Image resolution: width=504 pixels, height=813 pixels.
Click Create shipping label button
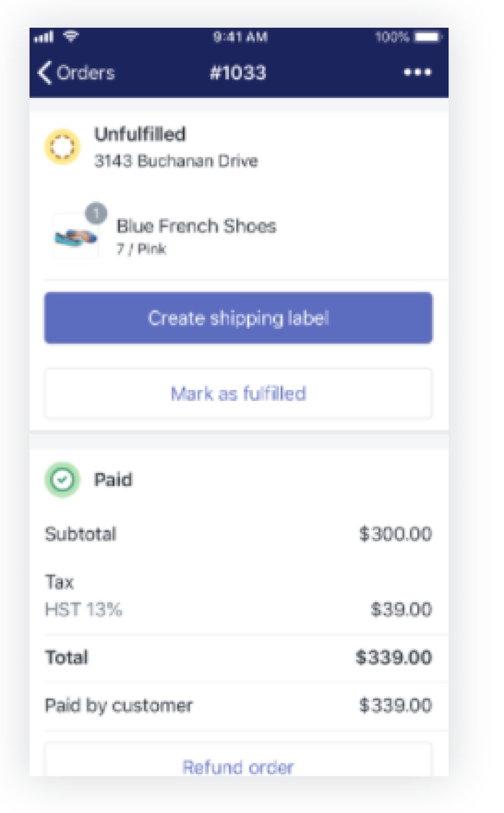238,318
